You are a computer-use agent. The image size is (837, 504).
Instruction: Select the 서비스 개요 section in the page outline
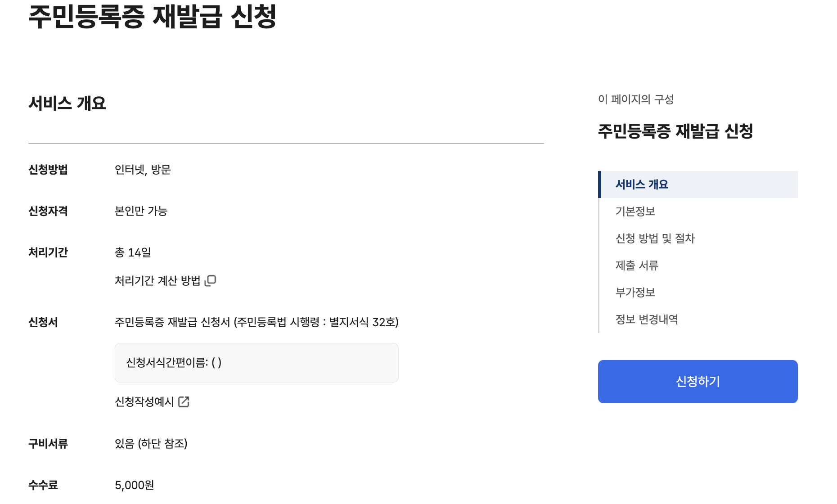click(642, 184)
